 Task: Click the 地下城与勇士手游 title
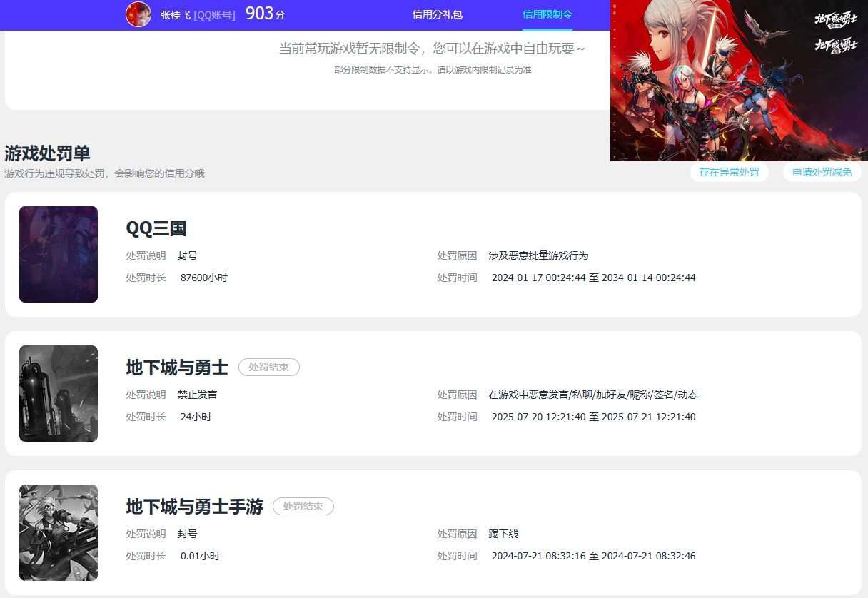pos(194,507)
